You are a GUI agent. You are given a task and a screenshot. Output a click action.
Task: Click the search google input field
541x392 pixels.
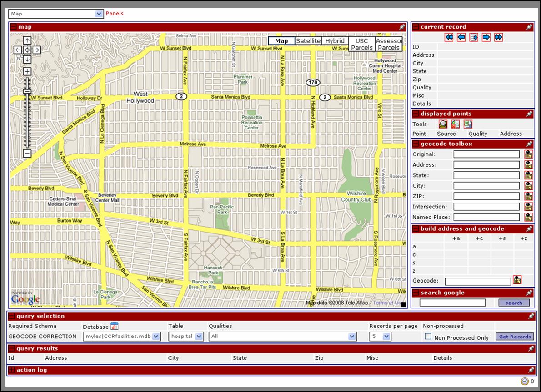click(452, 303)
